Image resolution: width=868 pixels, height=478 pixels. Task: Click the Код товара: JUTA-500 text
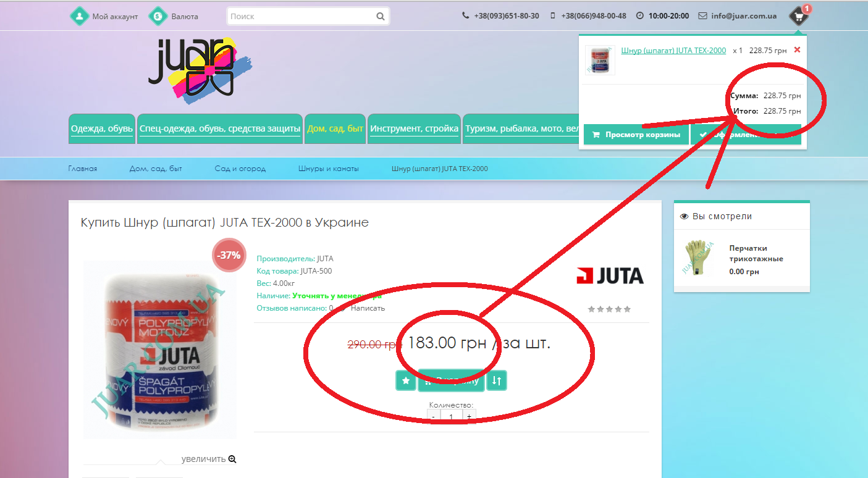[294, 271]
